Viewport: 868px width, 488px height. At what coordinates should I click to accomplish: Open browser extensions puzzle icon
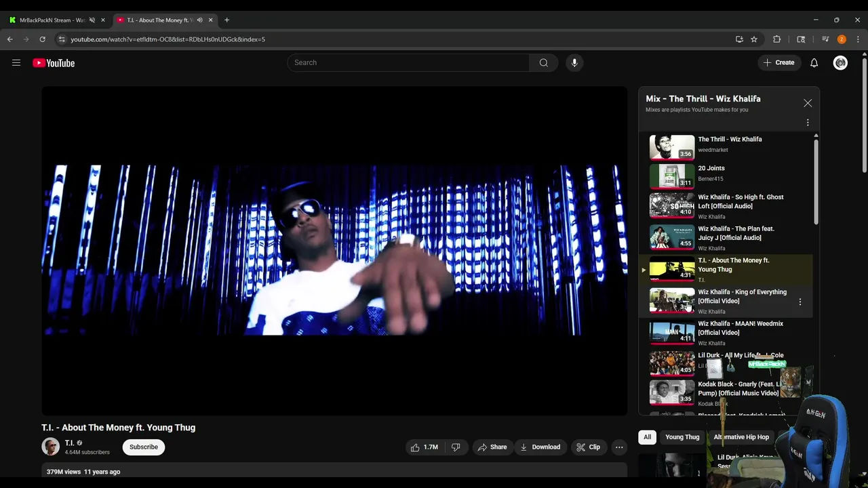(x=777, y=39)
